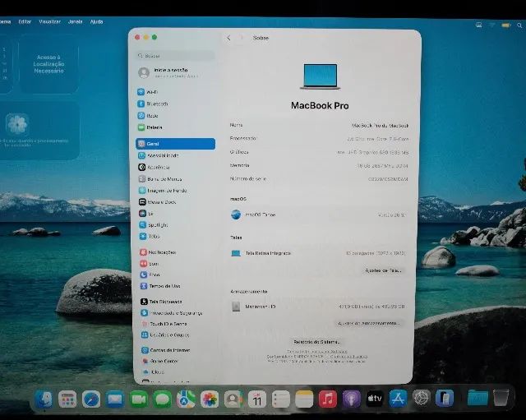Open Bateria settings in the sidebar
This screenshot has height=420, width=526.
[150, 127]
